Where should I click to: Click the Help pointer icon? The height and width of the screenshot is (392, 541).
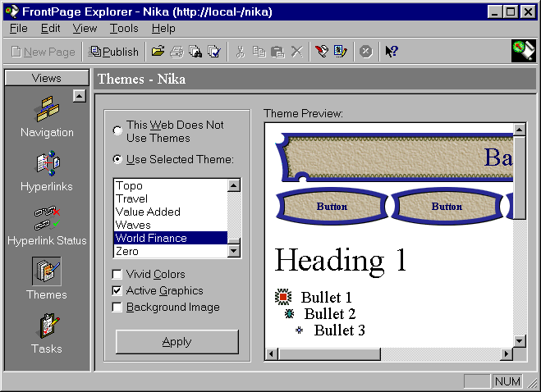point(392,52)
